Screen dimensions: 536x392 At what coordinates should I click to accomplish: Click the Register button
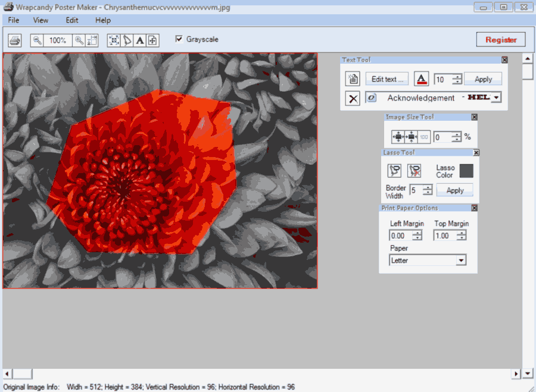click(x=501, y=40)
